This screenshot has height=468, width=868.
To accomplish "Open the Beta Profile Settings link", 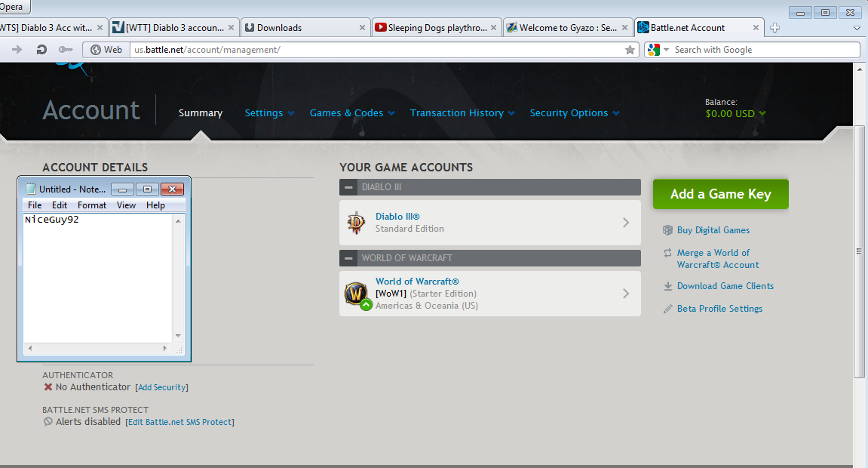I will [x=719, y=309].
